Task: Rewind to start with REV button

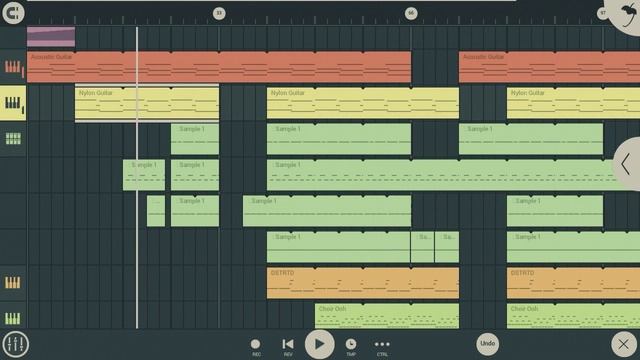Action: tap(288, 347)
